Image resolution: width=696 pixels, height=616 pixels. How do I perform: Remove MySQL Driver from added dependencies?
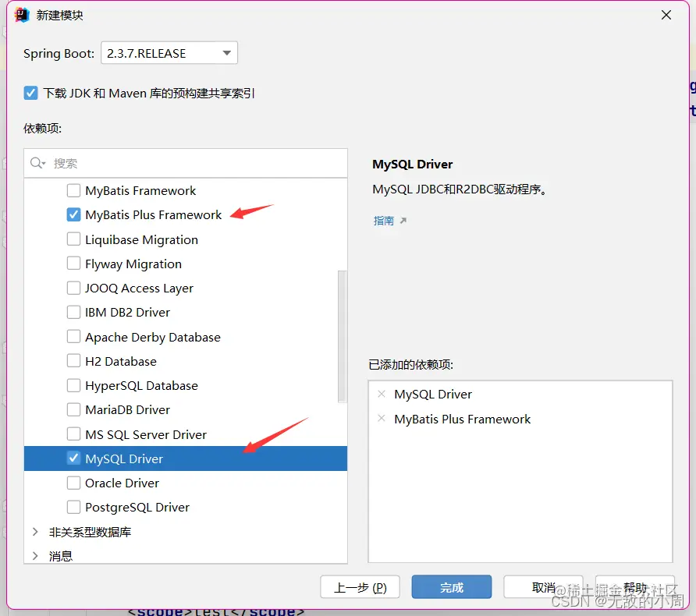[x=382, y=394]
